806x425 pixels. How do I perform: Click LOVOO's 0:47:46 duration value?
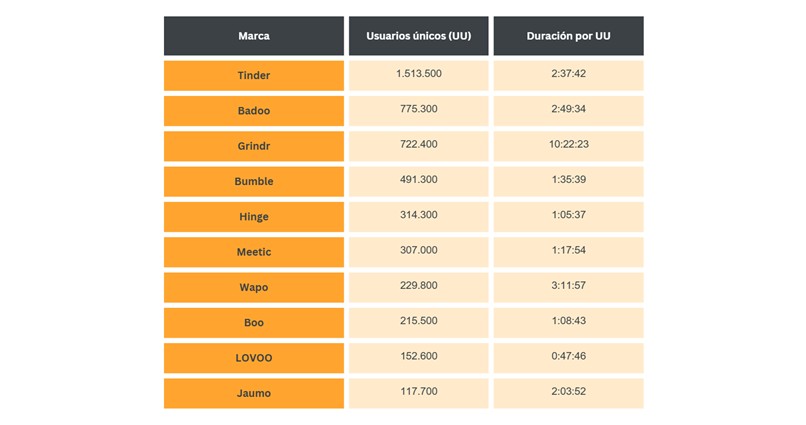tap(568, 357)
